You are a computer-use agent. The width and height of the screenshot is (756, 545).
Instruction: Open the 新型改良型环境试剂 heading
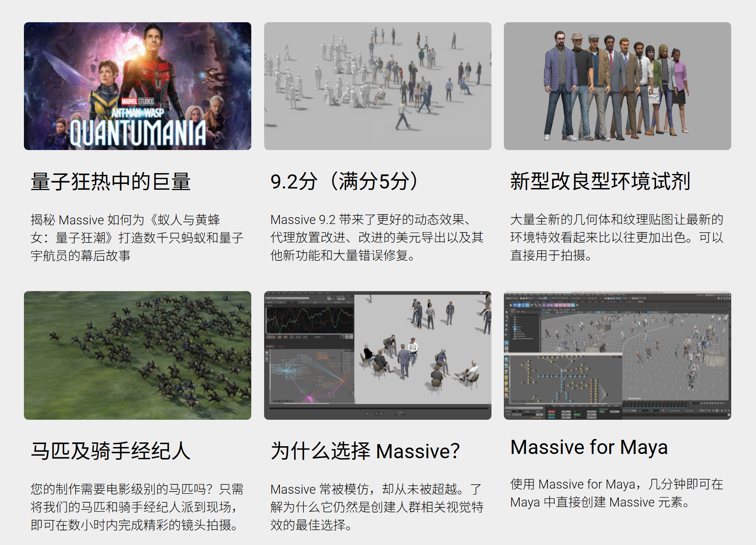coord(600,181)
